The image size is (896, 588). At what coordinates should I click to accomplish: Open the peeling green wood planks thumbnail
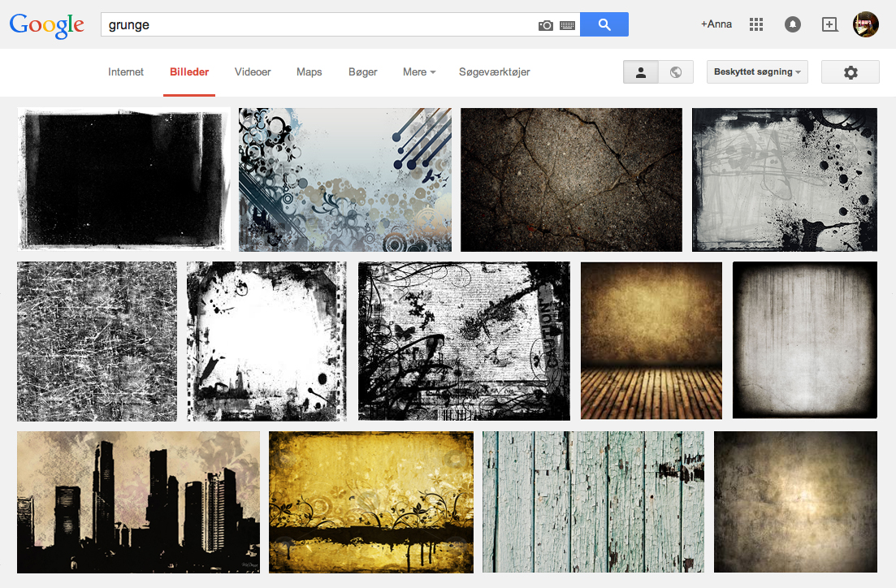[593, 502]
